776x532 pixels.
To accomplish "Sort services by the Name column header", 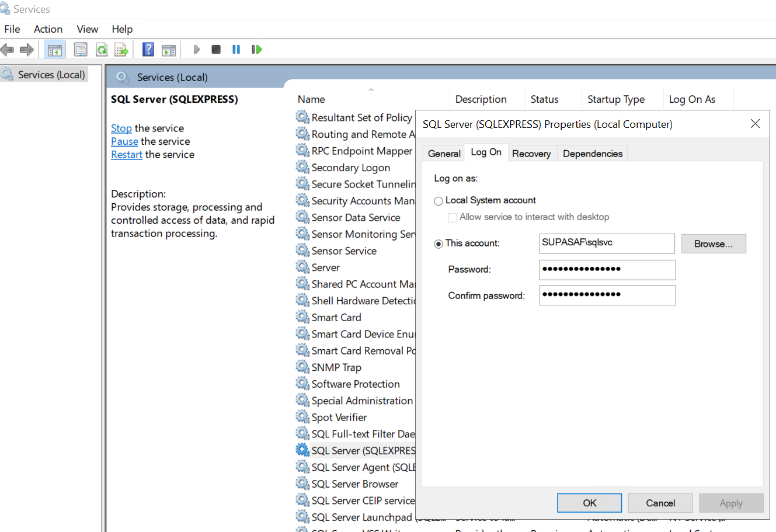I will pos(311,99).
